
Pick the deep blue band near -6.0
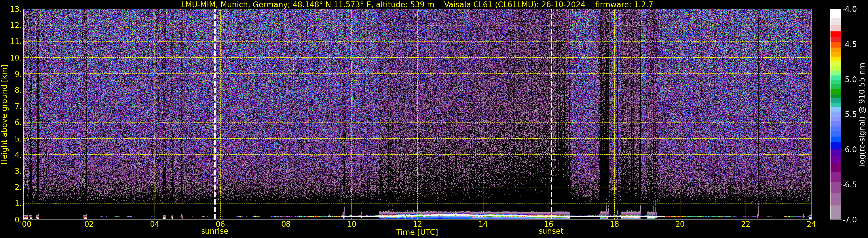[835, 146]
